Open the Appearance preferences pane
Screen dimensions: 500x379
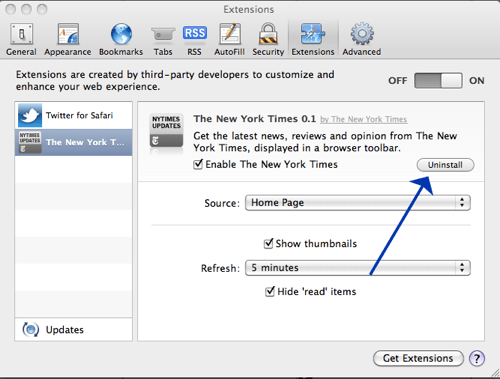[68, 39]
